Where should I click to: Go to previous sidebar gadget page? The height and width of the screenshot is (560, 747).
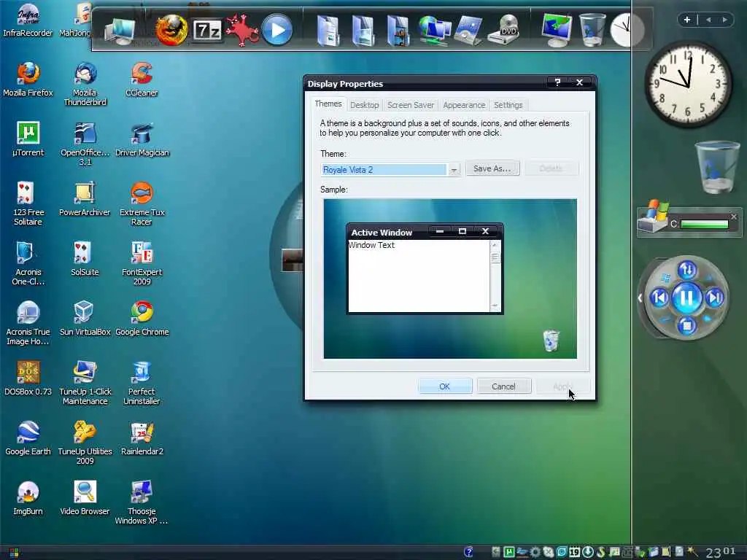pyautogui.click(x=708, y=20)
